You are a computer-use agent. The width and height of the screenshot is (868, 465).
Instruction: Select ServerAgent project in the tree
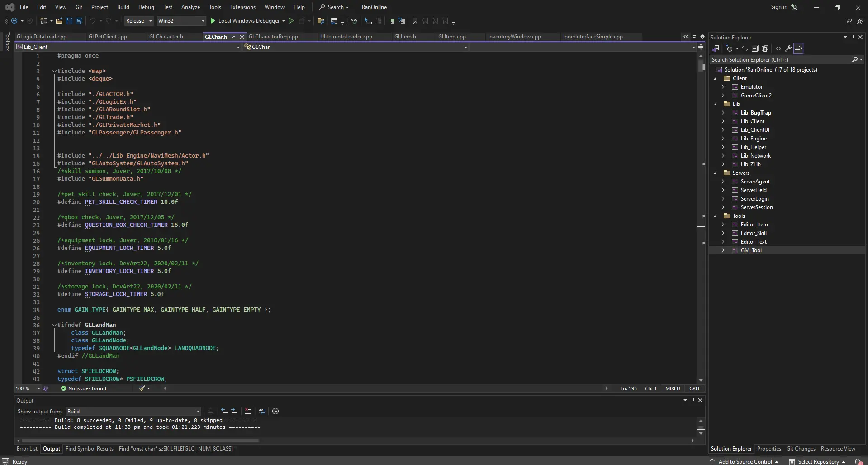click(x=755, y=182)
